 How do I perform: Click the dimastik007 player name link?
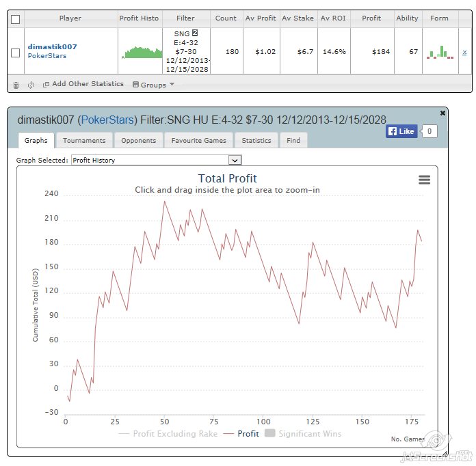pos(52,46)
